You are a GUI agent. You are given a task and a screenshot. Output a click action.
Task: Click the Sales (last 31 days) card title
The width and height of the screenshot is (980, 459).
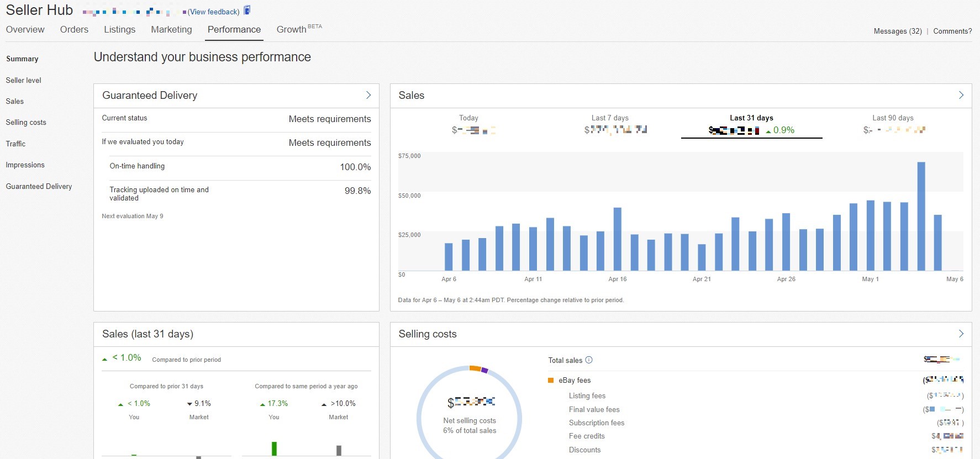147,334
